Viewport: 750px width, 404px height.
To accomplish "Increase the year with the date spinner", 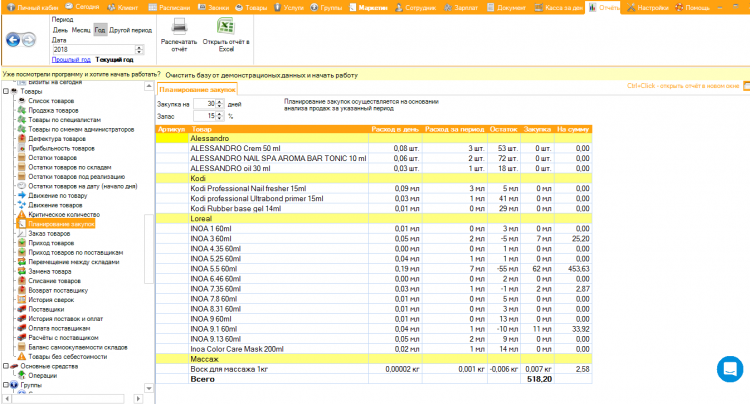I will click(x=139, y=47).
